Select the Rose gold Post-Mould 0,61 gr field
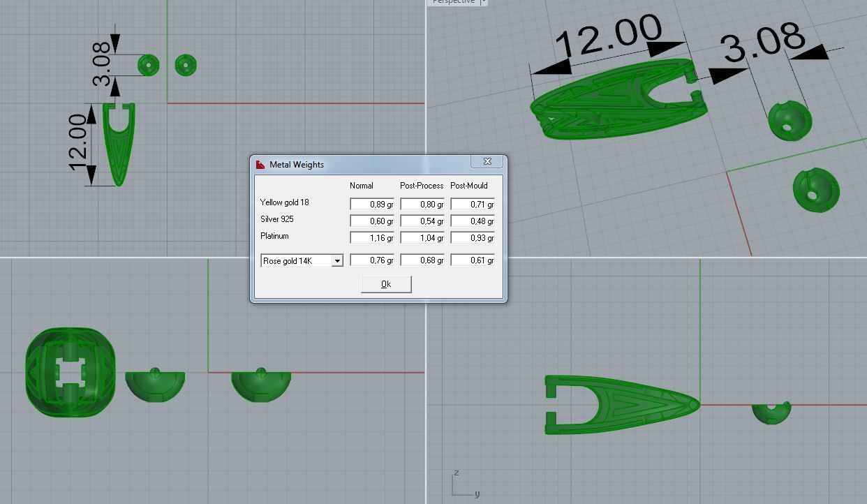 pos(473,260)
